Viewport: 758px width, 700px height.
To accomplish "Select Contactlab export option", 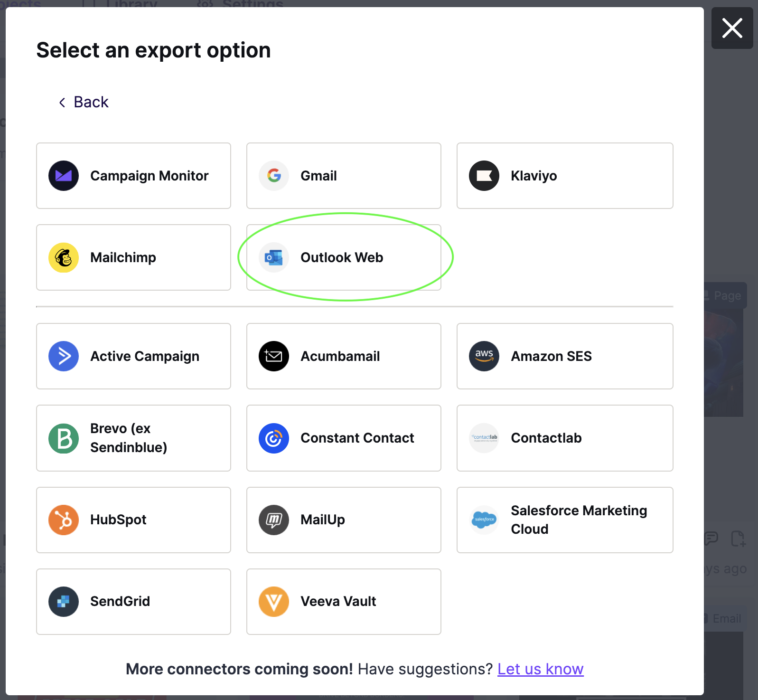I will (565, 438).
